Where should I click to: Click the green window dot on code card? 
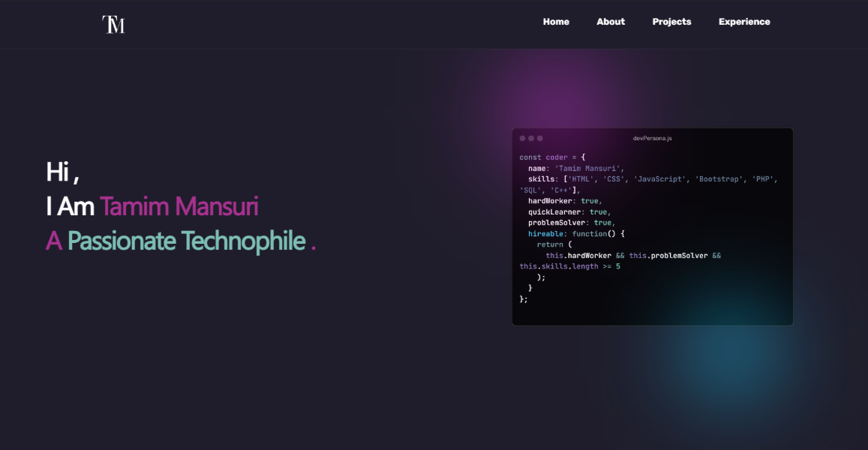tap(541, 138)
